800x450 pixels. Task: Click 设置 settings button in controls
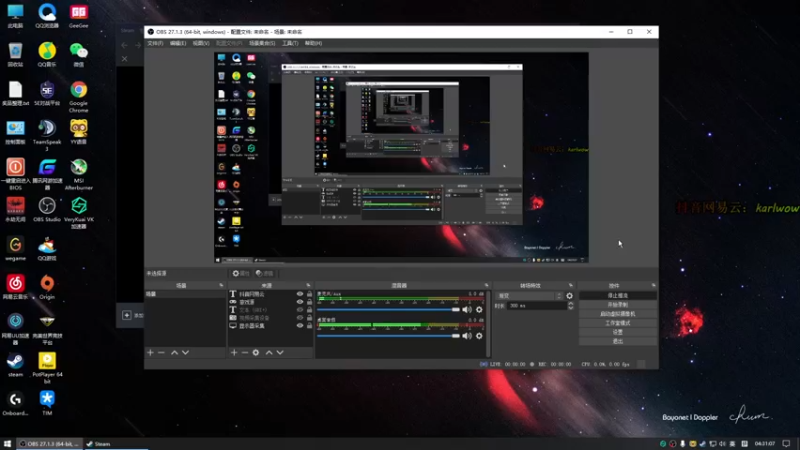pyautogui.click(x=618, y=332)
